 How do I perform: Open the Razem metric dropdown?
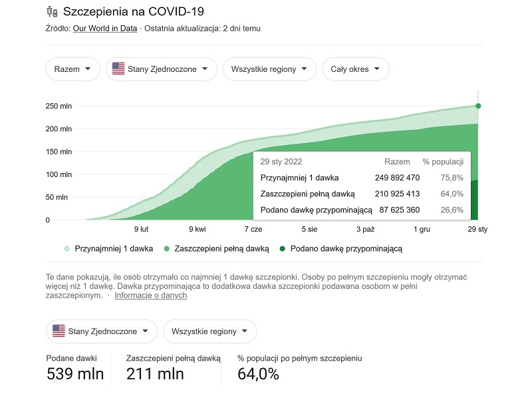pyautogui.click(x=72, y=69)
